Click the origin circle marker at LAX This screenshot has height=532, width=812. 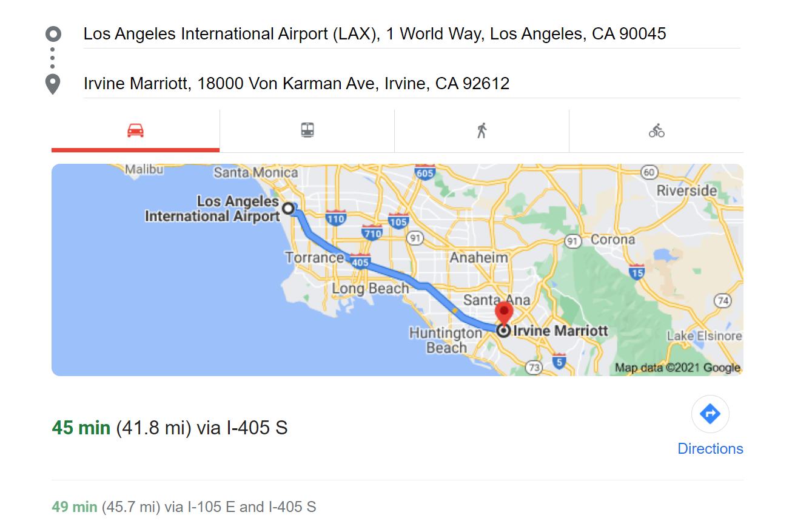288,209
